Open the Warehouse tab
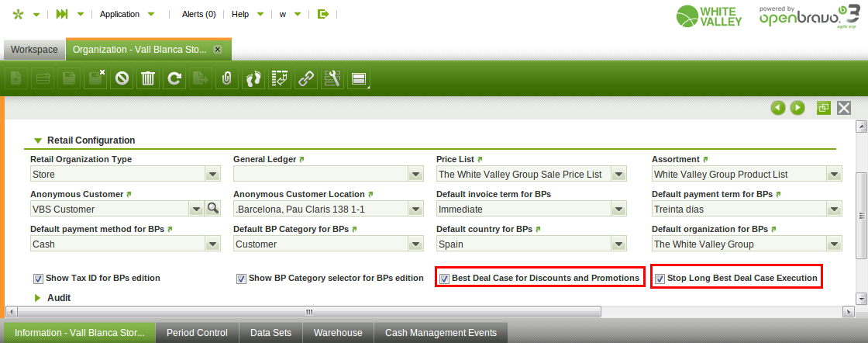The image size is (868, 343). (338, 333)
